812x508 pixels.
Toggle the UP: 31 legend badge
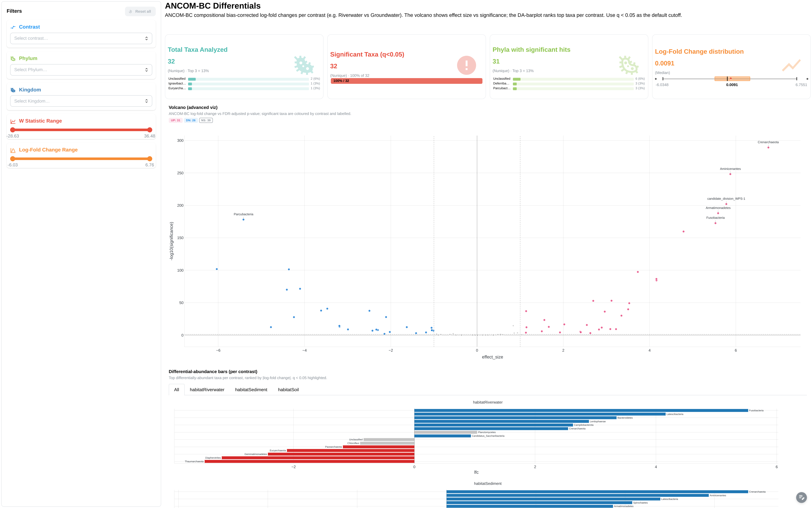176,120
